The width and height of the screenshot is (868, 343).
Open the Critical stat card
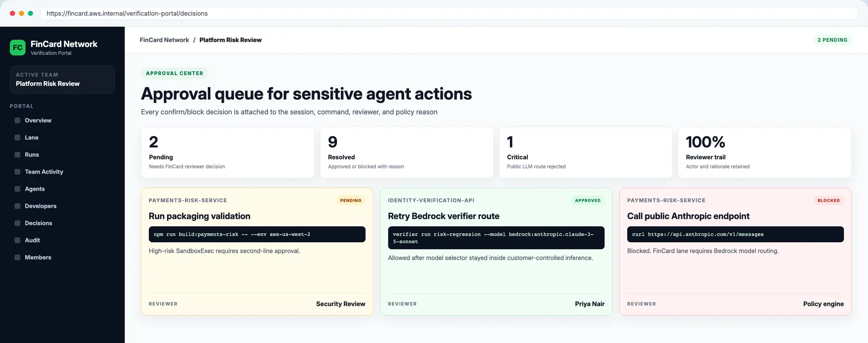pyautogui.click(x=586, y=152)
